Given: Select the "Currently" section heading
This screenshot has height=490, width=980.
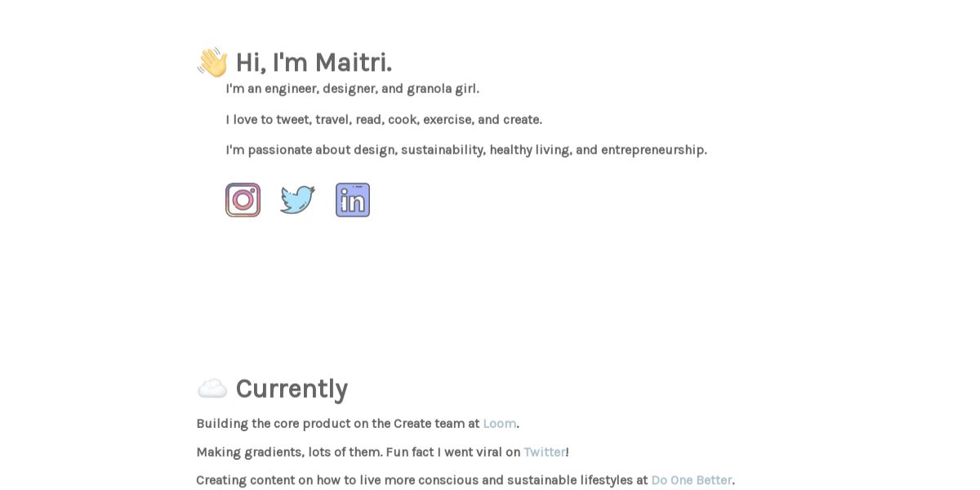Looking at the screenshot, I should pos(292,389).
